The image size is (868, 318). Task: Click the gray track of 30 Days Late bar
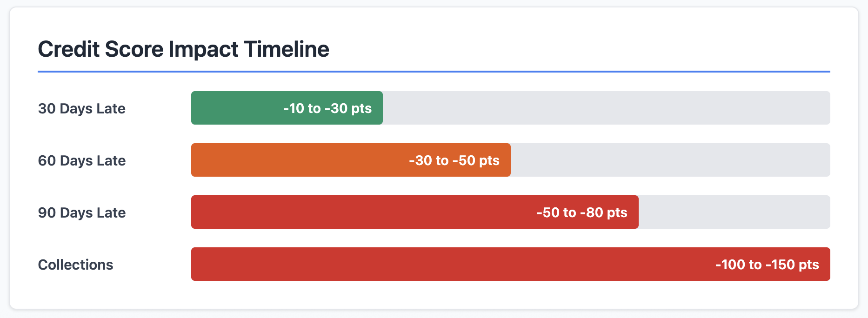(607, 108)
